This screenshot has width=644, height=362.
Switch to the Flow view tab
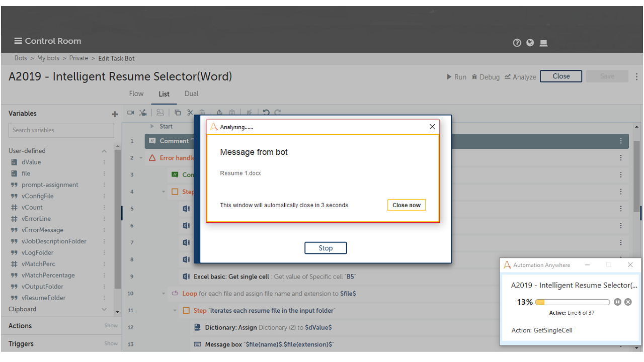[x=136, y=94]
